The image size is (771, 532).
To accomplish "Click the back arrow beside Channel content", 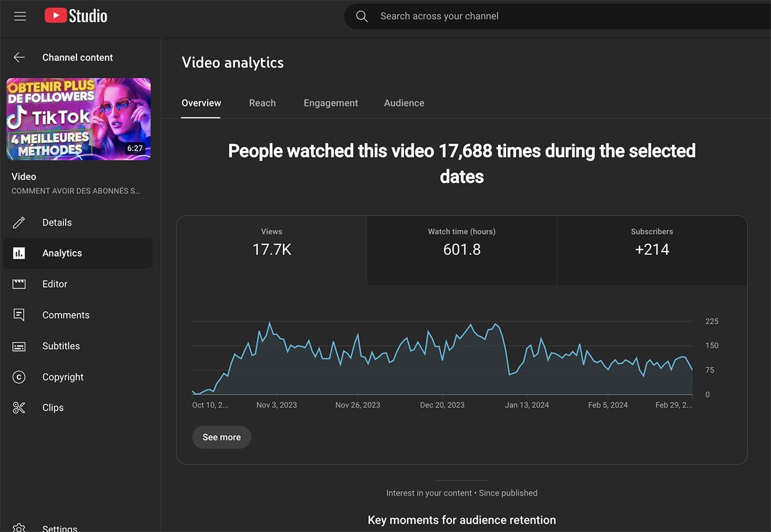I will point(19,57).
